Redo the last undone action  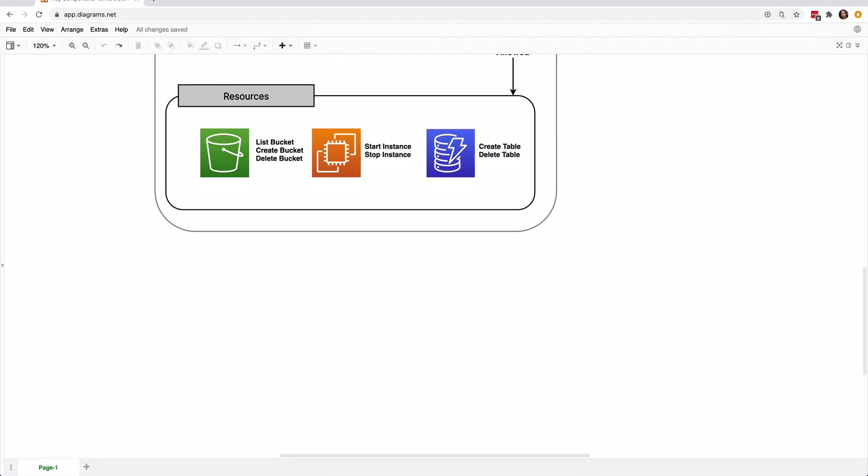[x=119, y=46]
